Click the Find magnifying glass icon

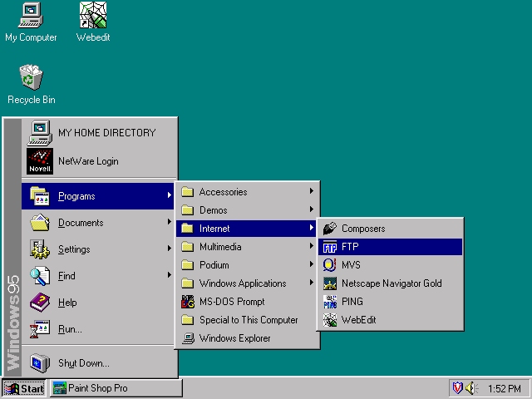point(40,276)
